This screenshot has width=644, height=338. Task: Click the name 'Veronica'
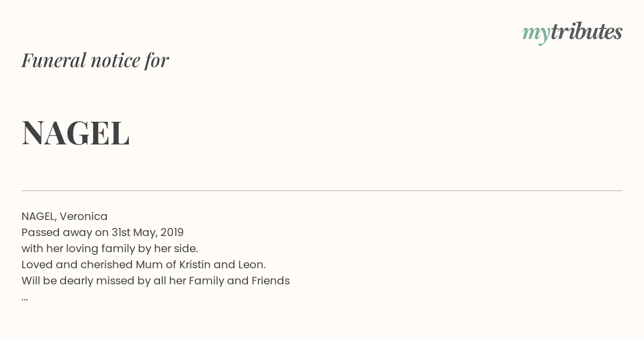[84, 216]
